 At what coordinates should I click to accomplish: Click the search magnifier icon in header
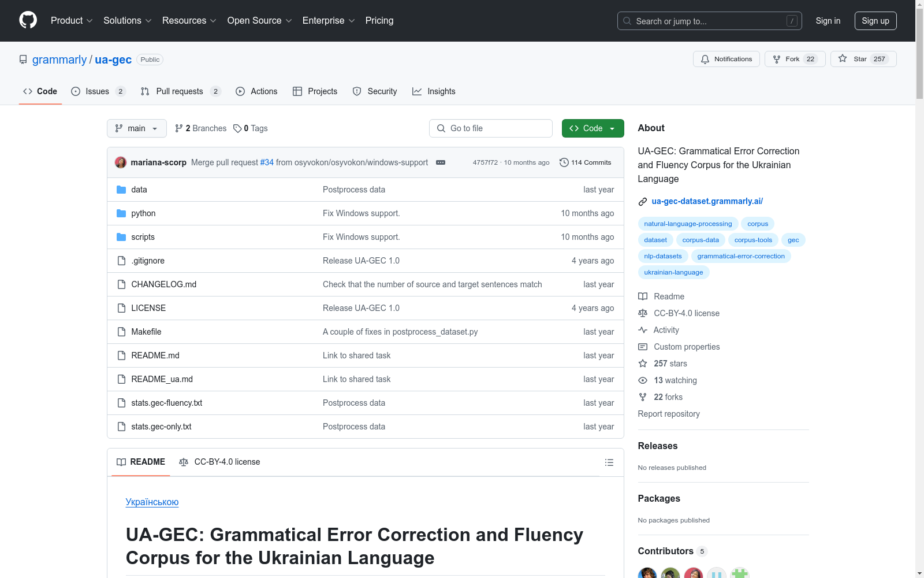pos(627,21)
